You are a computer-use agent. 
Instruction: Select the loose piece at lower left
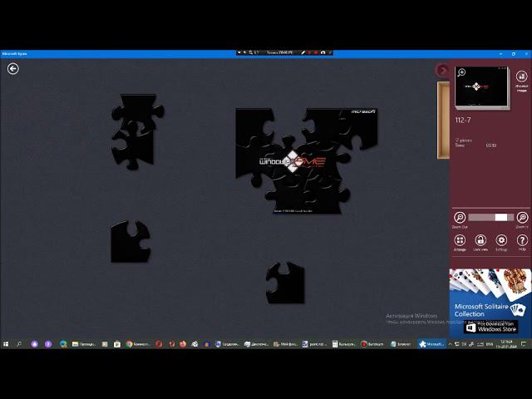[131, 241]
